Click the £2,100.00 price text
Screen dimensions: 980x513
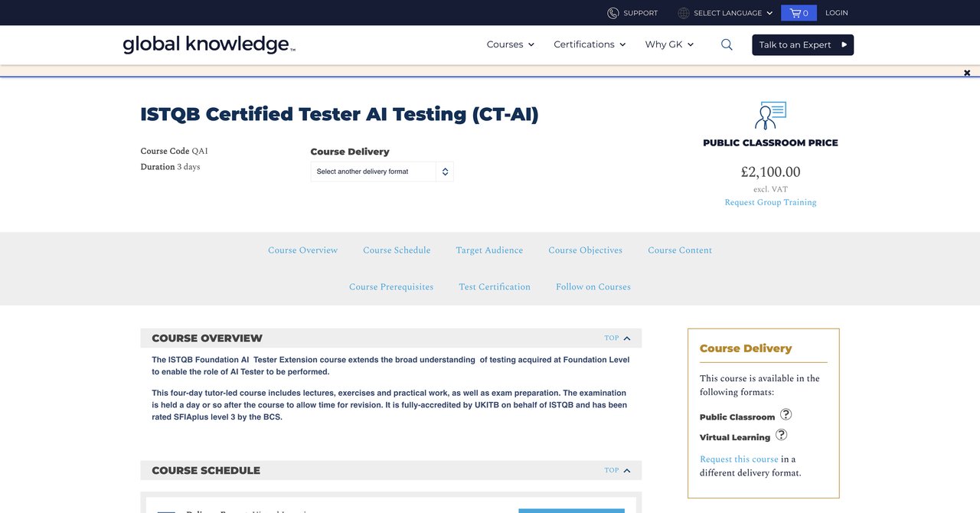(x=770, y=172)
